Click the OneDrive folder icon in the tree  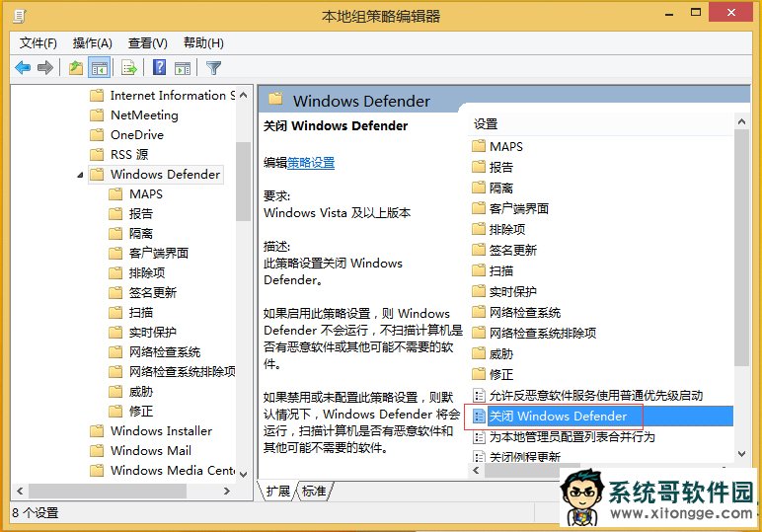(x=97, y=134)
